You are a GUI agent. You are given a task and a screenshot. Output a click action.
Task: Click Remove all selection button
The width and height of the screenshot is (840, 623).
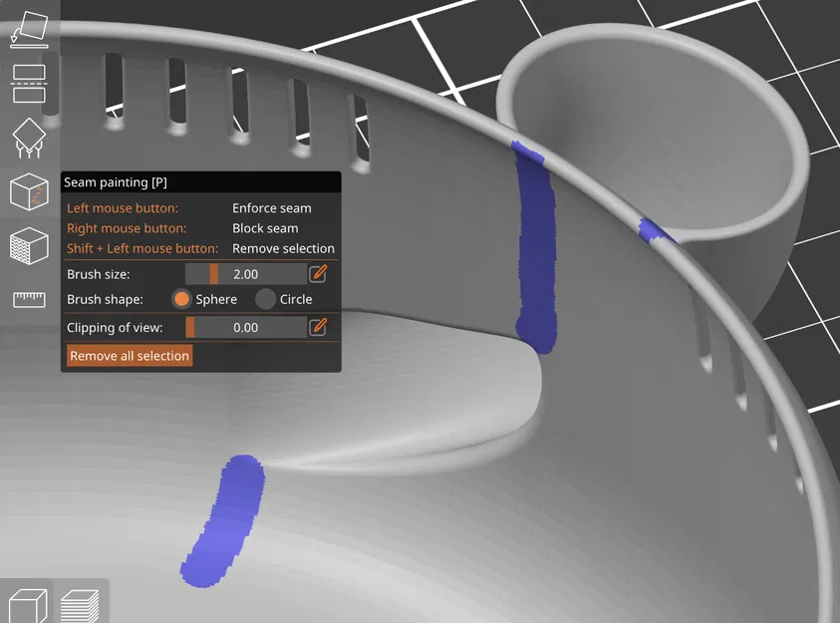130,356
